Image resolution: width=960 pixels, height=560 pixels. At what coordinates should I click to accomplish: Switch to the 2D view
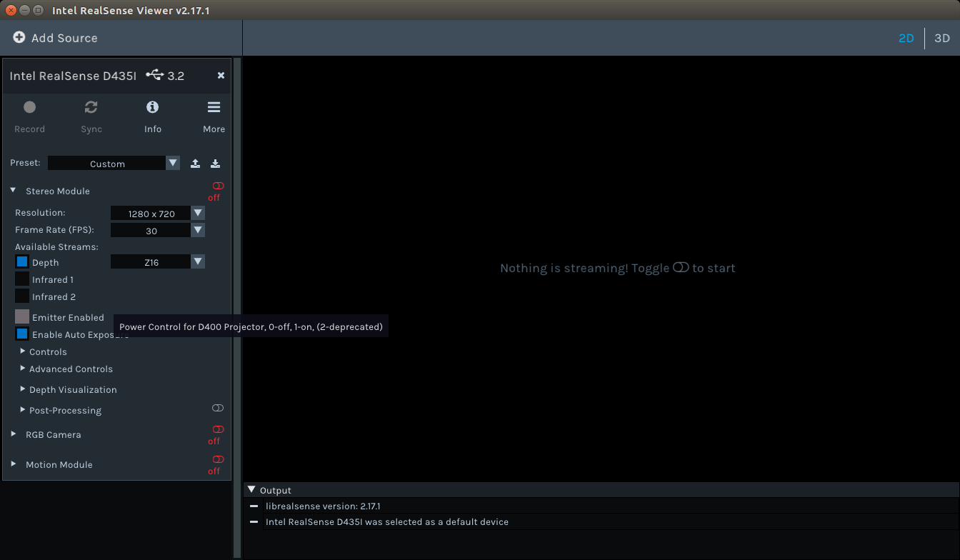[906, 38]
